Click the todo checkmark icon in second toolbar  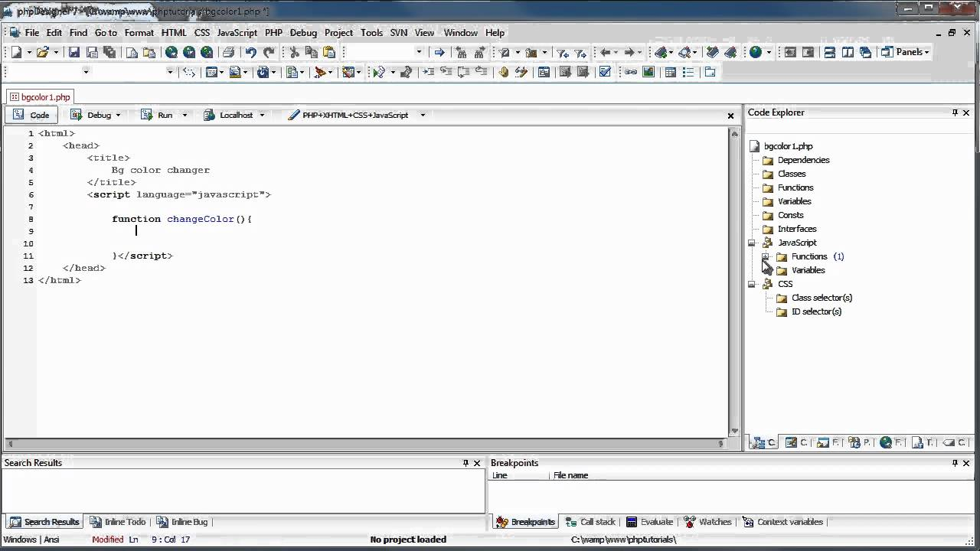605,72
